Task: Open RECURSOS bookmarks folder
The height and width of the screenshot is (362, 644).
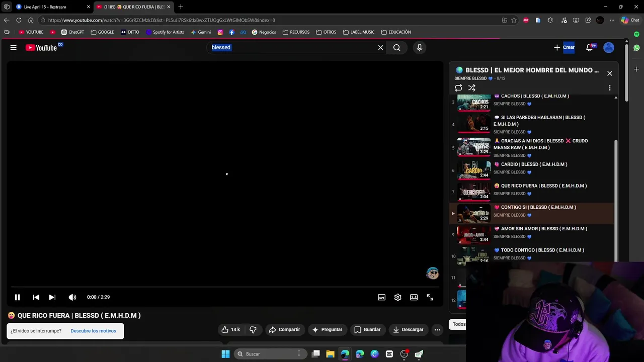Action: point(296,32)
